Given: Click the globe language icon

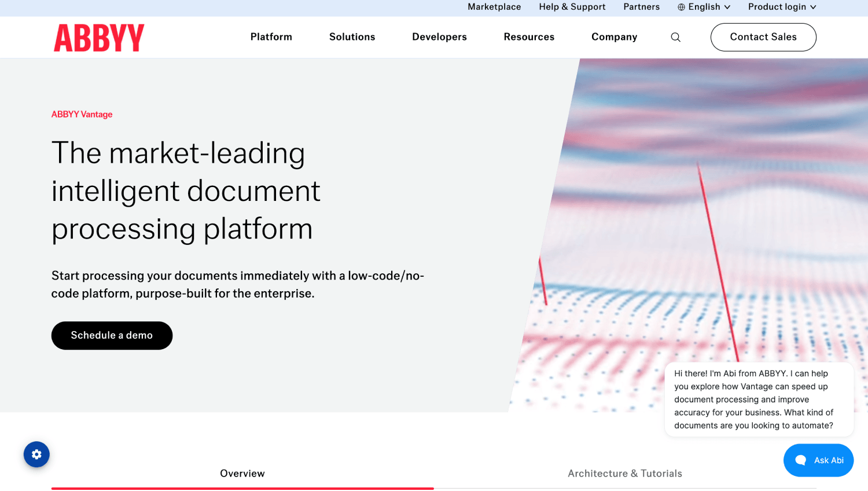Looking at the screenshot, I should point(681,7).
